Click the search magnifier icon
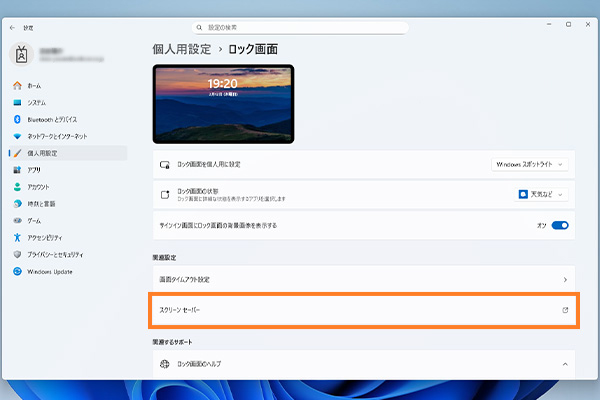Screen dimensions: 600x400 click(x=199, y=28)
